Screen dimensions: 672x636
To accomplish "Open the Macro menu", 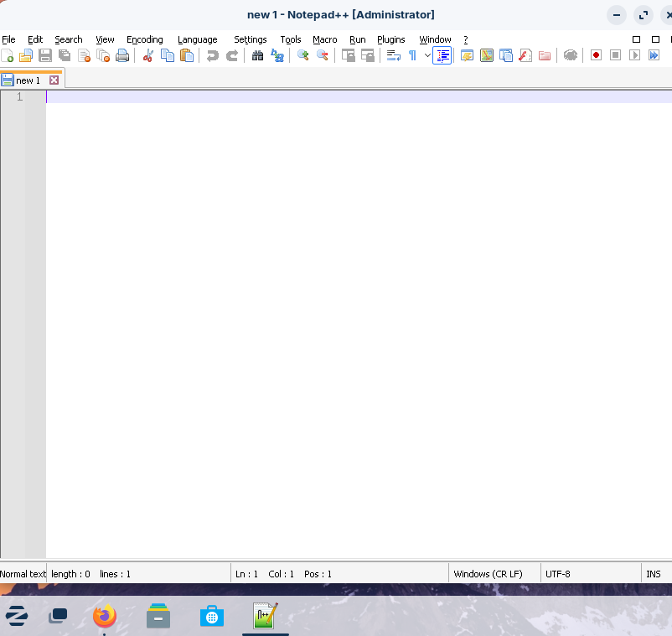I will (x=325, y=40).
